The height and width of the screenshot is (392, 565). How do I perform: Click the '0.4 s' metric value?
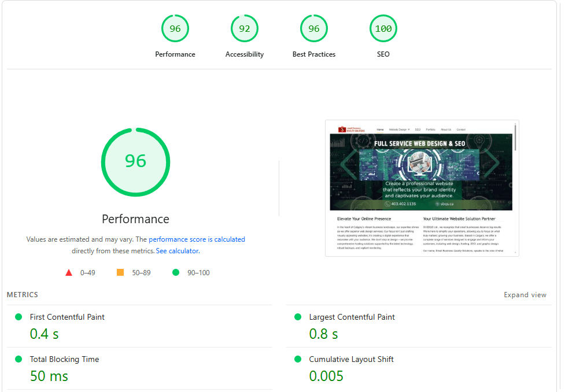[44, 334]
